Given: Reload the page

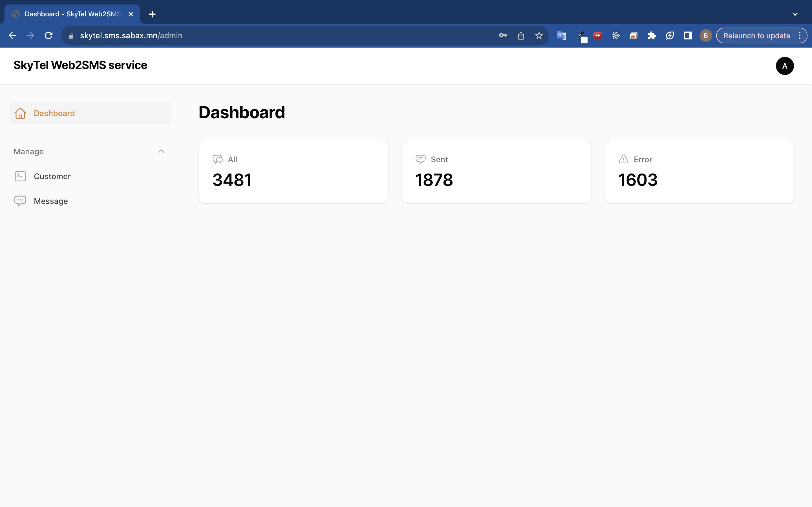Looking at the screenshot, I should click(x=49, y=35).
